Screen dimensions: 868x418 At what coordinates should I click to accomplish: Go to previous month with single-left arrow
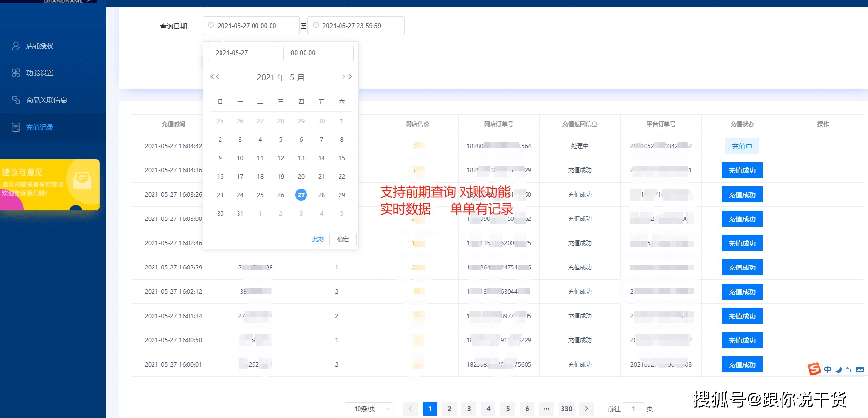click(218, 77)
